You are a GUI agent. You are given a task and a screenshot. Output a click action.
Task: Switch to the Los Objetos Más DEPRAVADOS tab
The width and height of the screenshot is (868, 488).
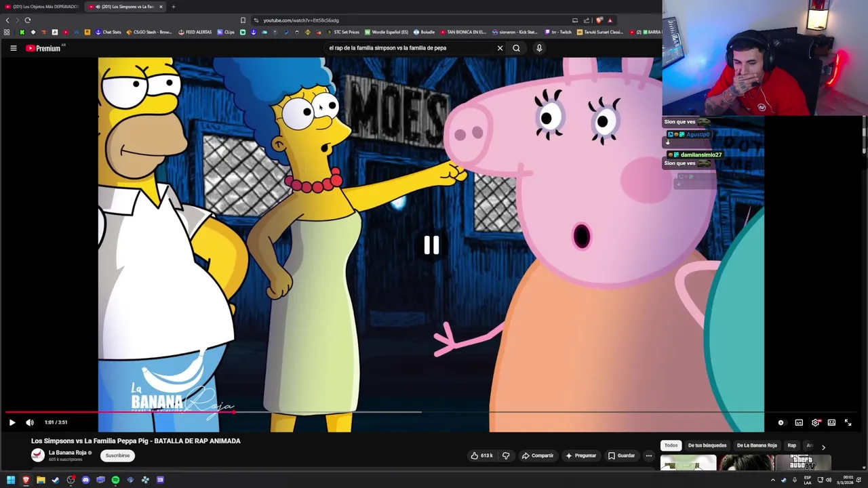(41, 7)
